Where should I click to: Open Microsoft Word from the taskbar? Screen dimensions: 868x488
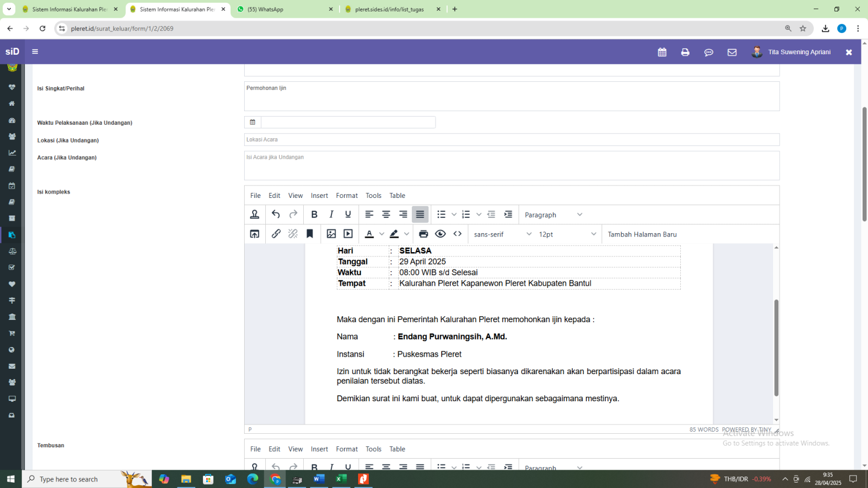[x=319, y=479]
